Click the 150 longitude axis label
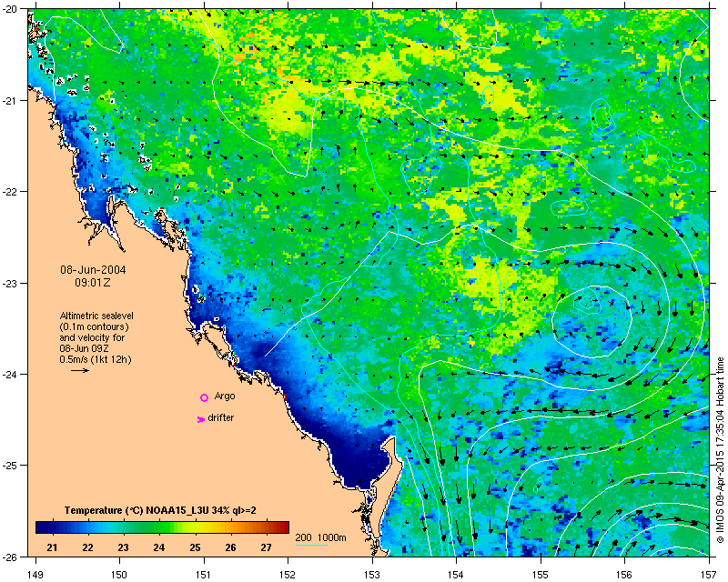 click(119, 575)
